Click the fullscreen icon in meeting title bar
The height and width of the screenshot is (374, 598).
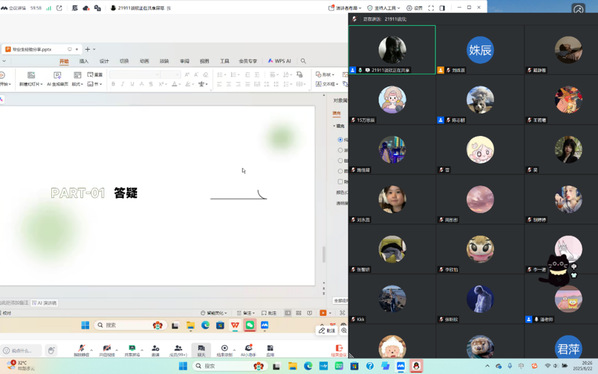tap(431, 8)
